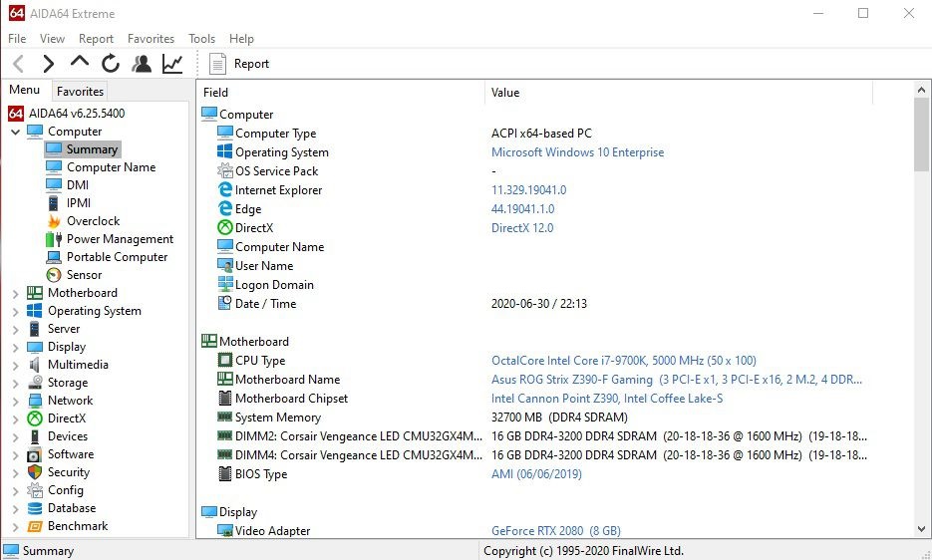The width and height of the screenshot is (932, 560).
Task: Click the scrollbar up arrow
Action: point(921,91)
